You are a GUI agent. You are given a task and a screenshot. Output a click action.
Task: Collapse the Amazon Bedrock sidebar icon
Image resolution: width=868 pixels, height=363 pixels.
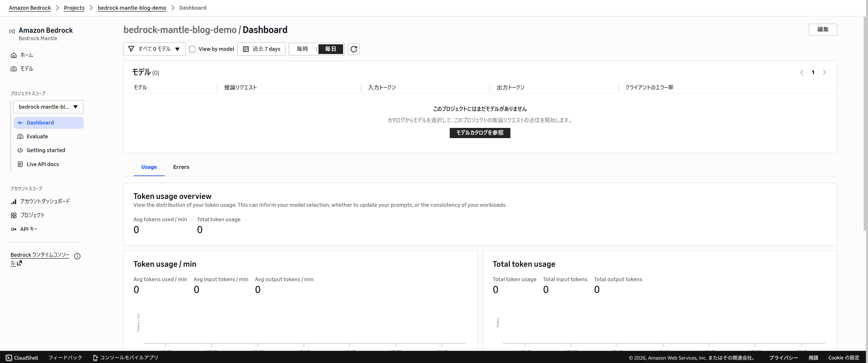(x=12, y=31)
